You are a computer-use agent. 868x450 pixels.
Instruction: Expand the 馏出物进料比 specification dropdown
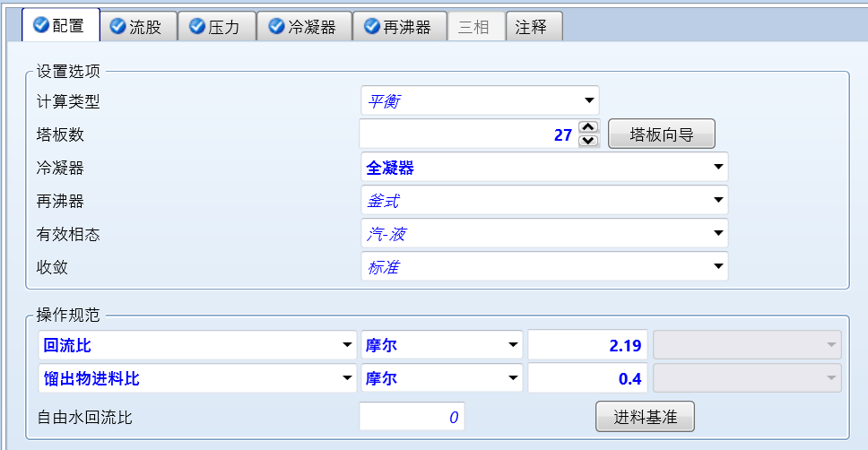click(347, 379)
